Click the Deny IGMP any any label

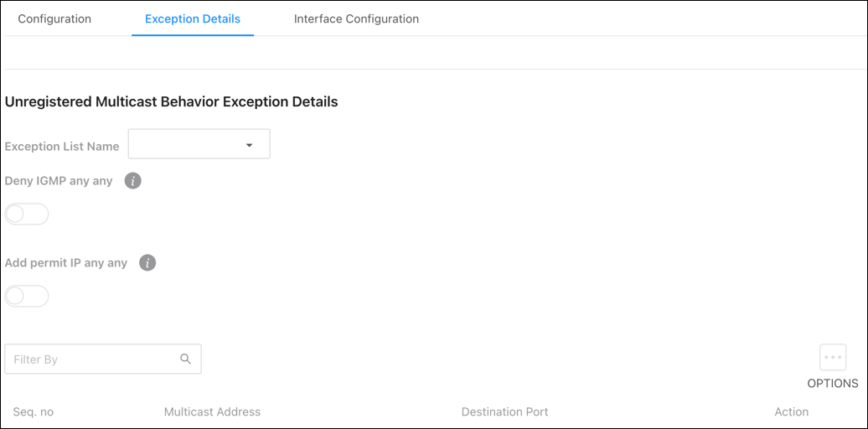[59, 181]
